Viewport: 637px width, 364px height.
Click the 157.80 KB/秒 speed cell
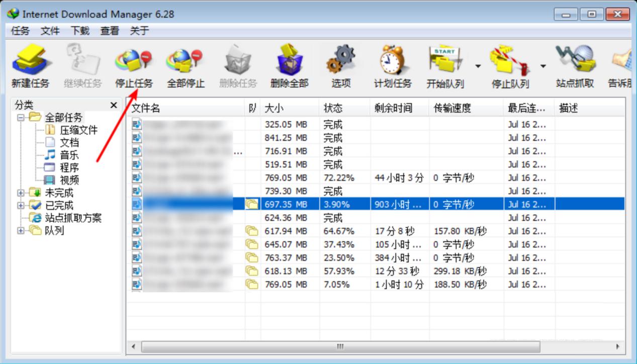coord(467,231)
